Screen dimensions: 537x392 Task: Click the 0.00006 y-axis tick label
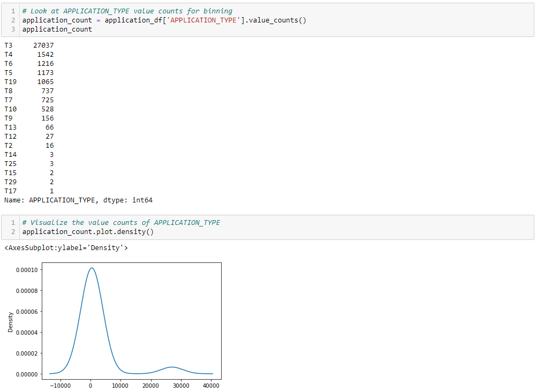tap(27, 312)
